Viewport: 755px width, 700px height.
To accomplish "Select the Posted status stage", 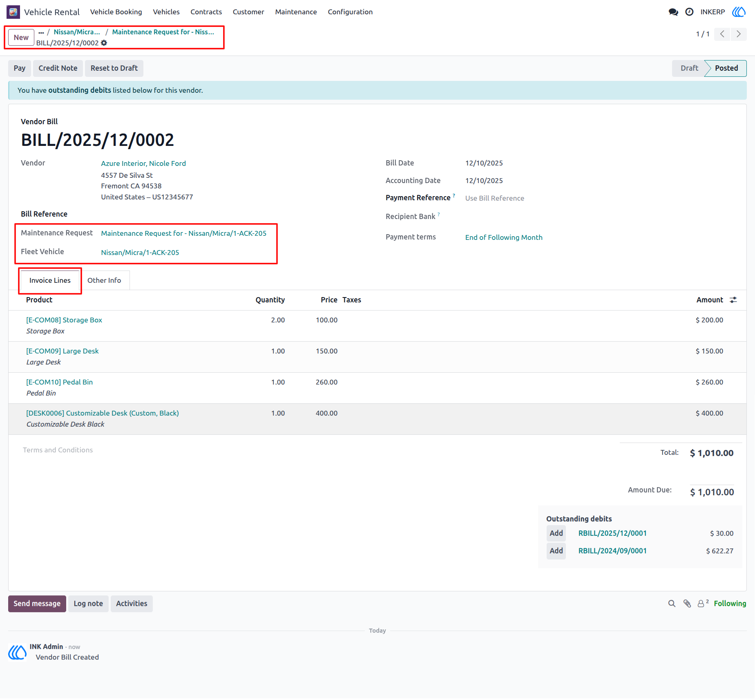I will click(x=726, y=68).
